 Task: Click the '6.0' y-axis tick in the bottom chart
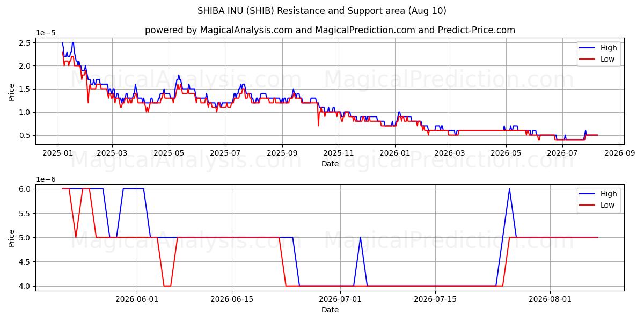click(x=26, y=189)
